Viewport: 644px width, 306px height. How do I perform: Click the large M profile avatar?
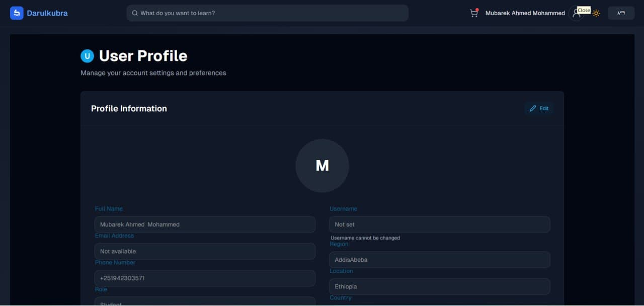(322, 166)
